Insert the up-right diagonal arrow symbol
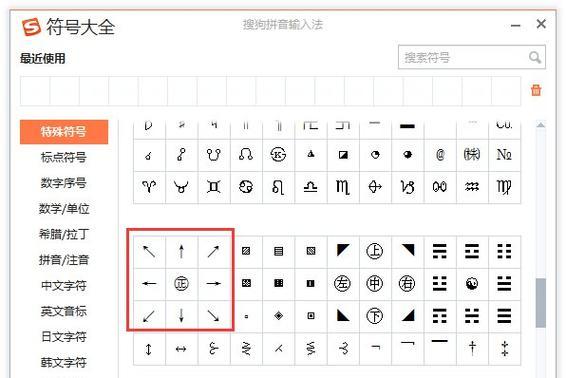 click(214, 251)
